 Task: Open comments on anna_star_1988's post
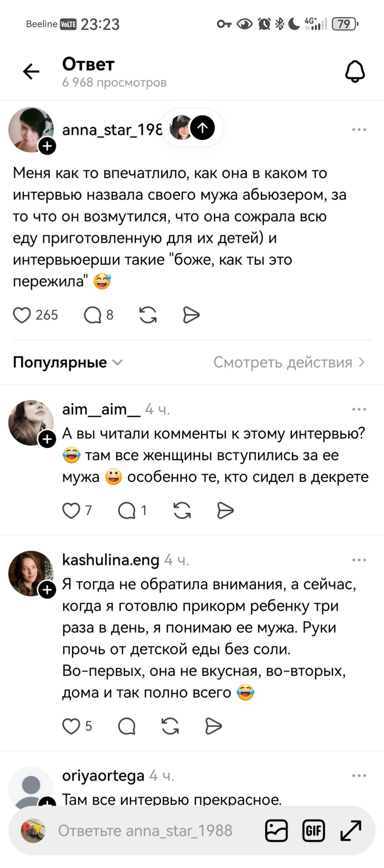(93, 315)
